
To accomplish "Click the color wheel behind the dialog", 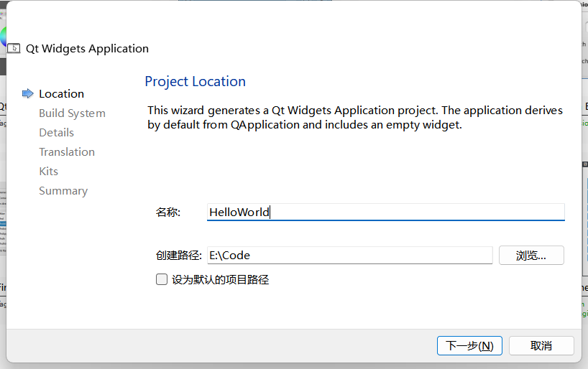I will pyautogui.click(x=3, y=37).
